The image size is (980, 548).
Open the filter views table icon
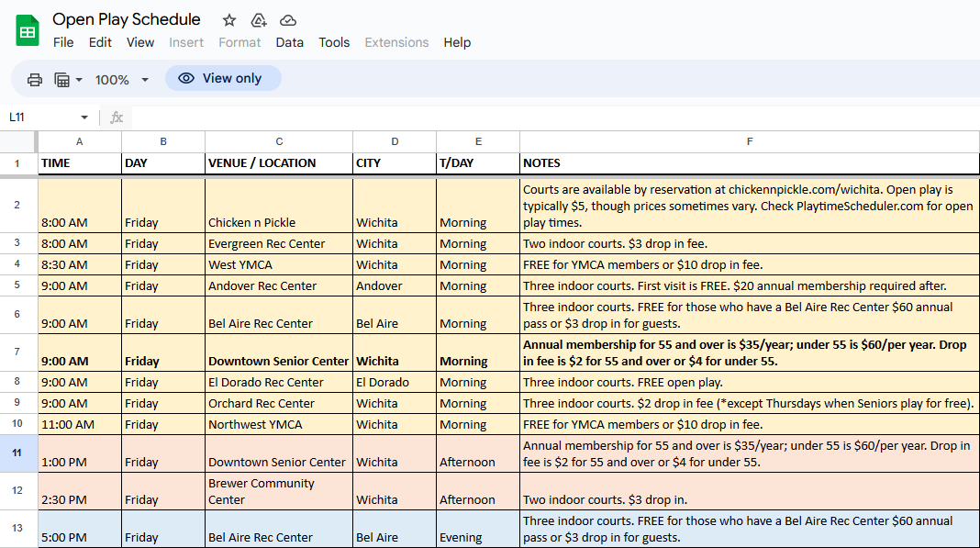61,80
